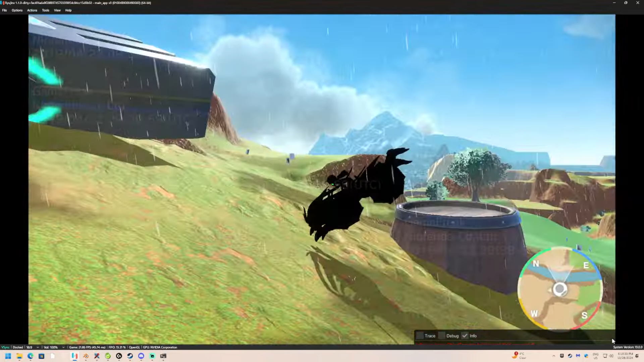Viewport: 644px width, 362px height.
Task: Click the Malwarebytes tray icon
Action: tap(578, 356)
